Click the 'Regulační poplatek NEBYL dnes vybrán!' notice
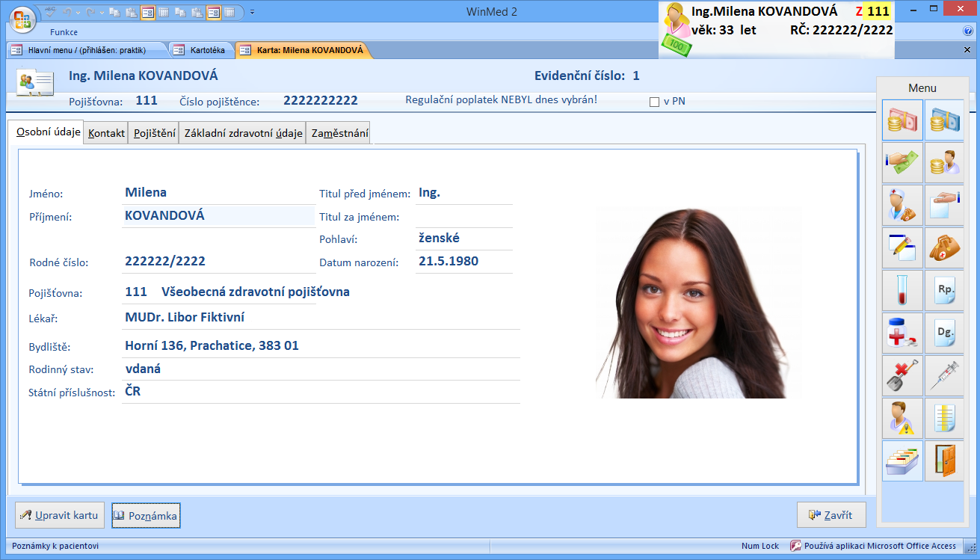980x560 pixels. coord(501,99)
